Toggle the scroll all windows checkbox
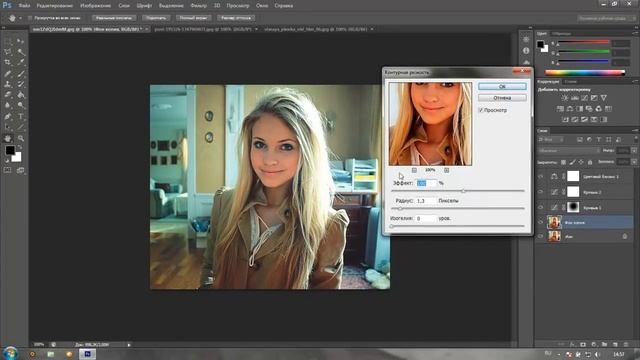Screen dimensions: 640x360 30,18
